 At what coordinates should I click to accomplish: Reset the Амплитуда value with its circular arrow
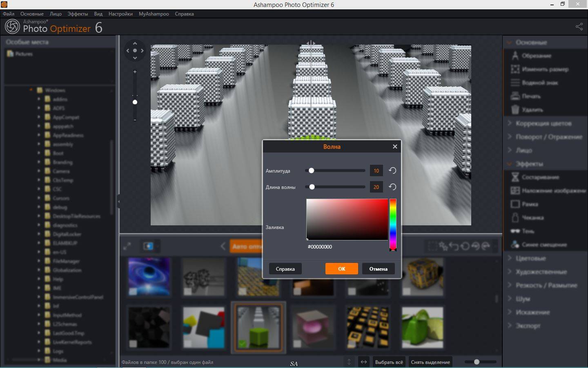pos(392,171)
